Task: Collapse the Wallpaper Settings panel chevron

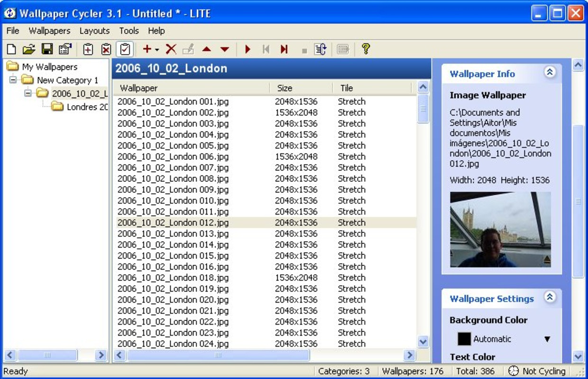Action: pyautogui.click(x=550, y=298)
